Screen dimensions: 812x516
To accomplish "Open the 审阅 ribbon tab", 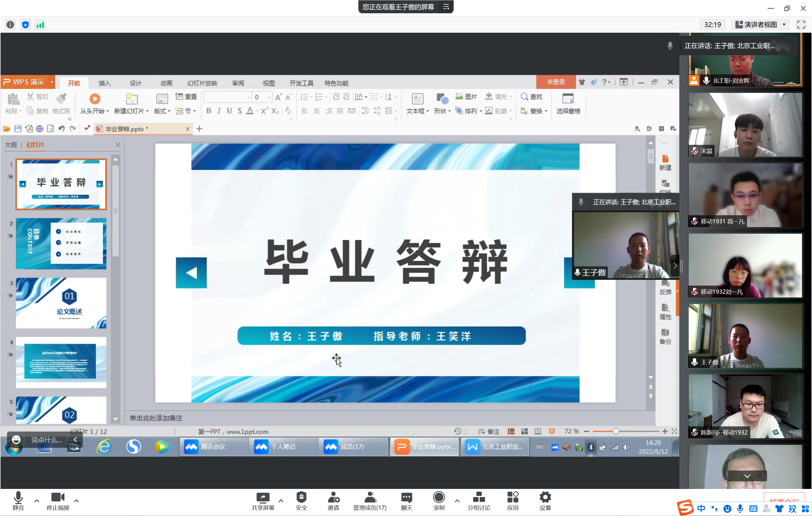I will coord(238,83).
